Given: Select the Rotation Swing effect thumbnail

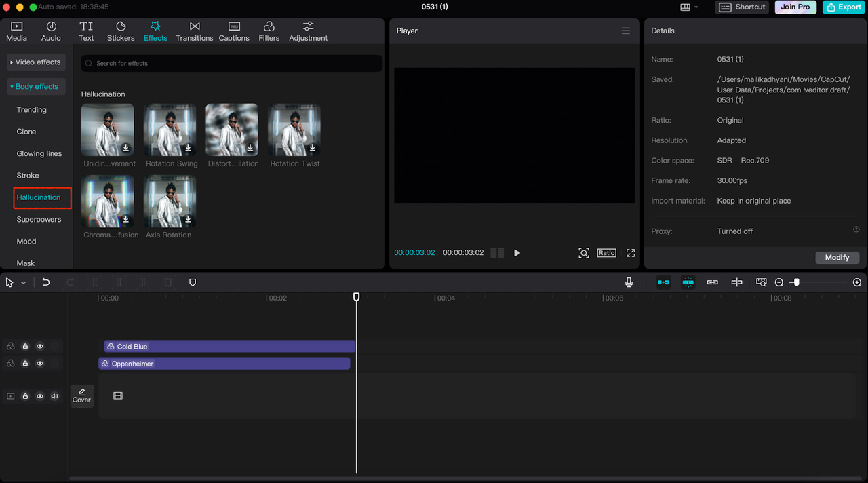Looking at the screenshot, I should [170, 130].
